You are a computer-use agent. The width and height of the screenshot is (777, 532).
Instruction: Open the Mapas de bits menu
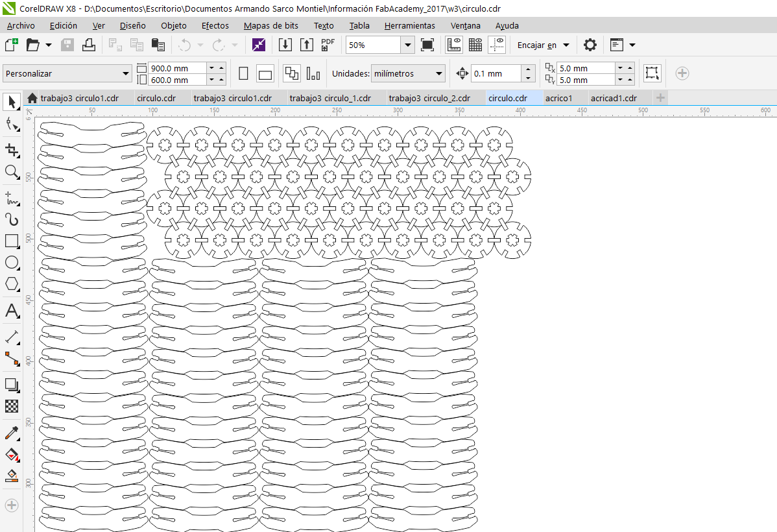271,26
